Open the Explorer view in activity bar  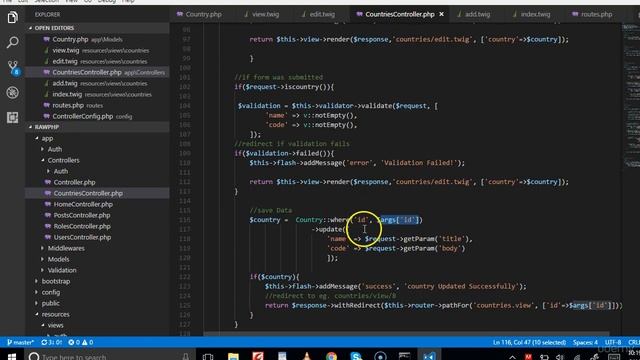[x=12, y=17]
